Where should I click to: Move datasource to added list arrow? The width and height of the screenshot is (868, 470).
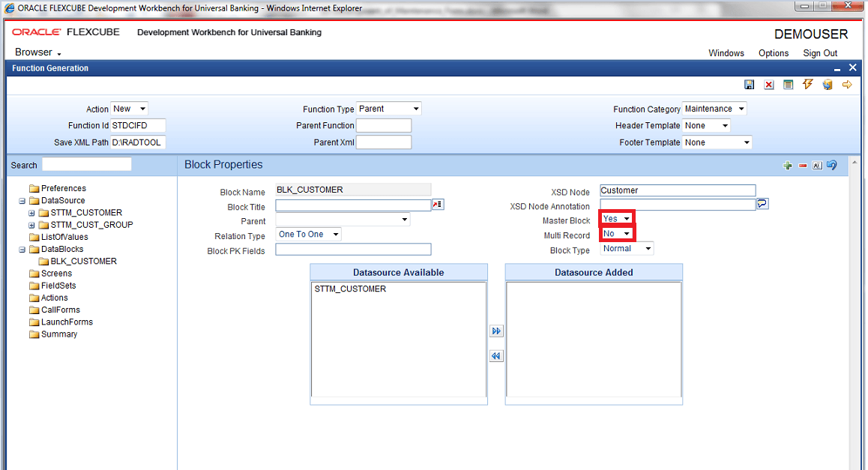click(496, 331)
